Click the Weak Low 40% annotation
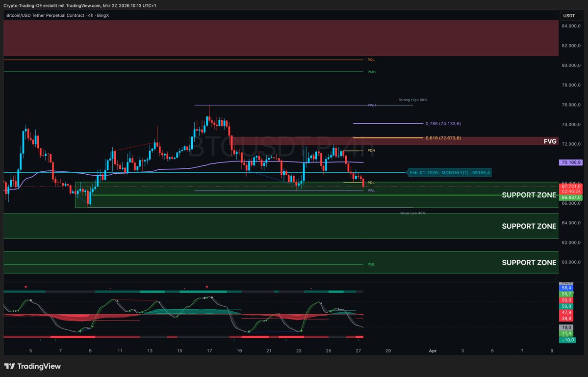The image size is (588, 377). 413,213
